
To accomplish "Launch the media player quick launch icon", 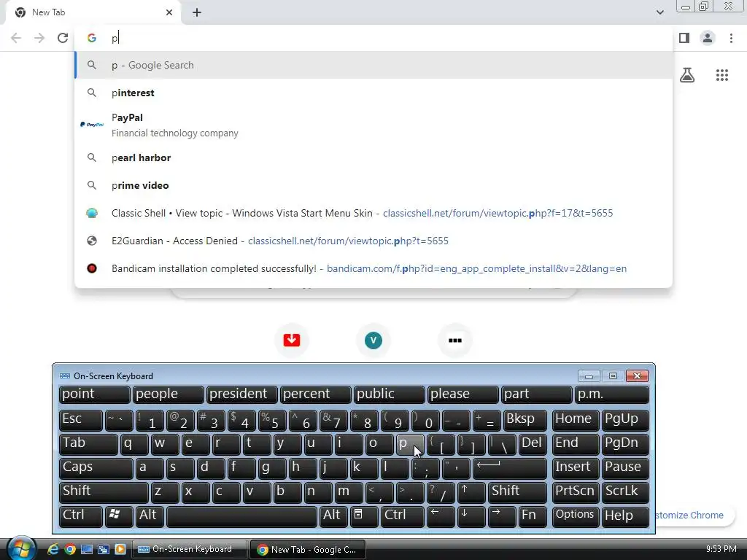I will (120, 550).
